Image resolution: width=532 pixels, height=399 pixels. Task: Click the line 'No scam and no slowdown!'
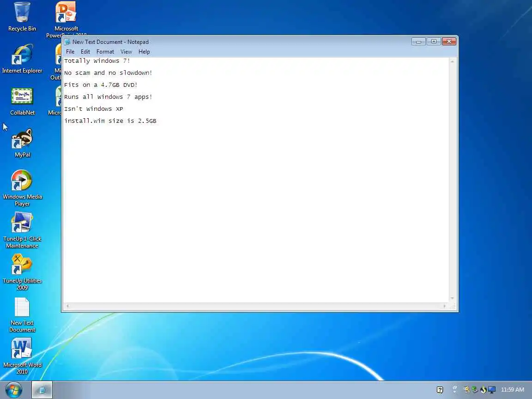tap(108, 73)
